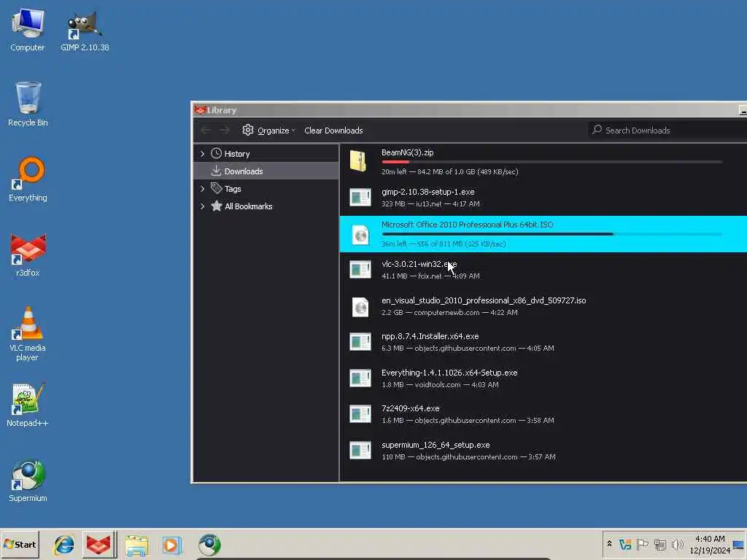Screen dimensions: 747x560
Task: Select gimp-2.10.38-setup-1.exe download entry
Action: pos(543,197)
